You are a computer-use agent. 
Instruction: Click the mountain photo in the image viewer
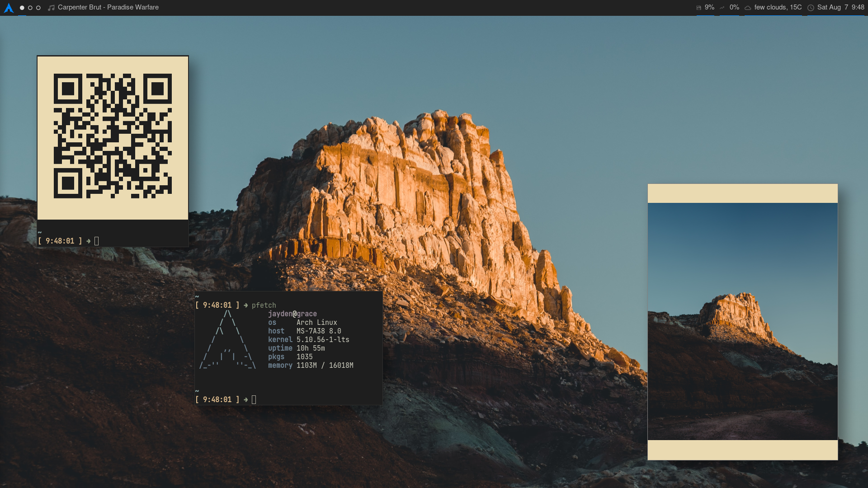(x=742, y=321)
